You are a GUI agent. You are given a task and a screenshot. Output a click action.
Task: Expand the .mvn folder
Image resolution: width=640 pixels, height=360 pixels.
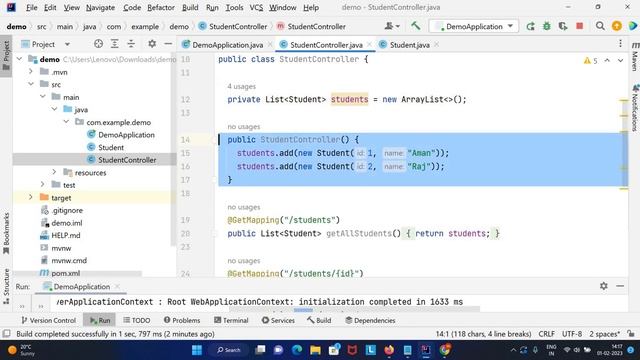(31, 72)
